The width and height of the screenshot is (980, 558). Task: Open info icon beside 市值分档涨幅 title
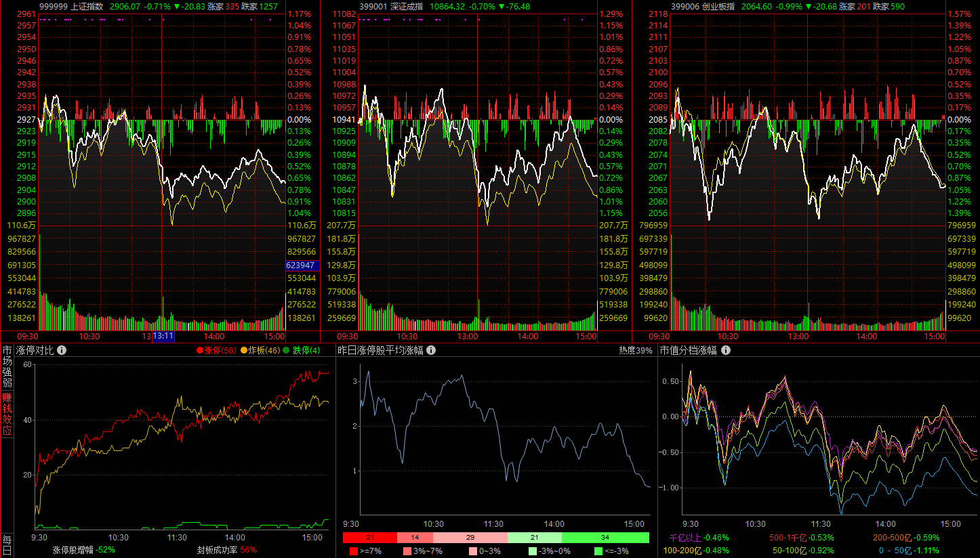[726, 350]
